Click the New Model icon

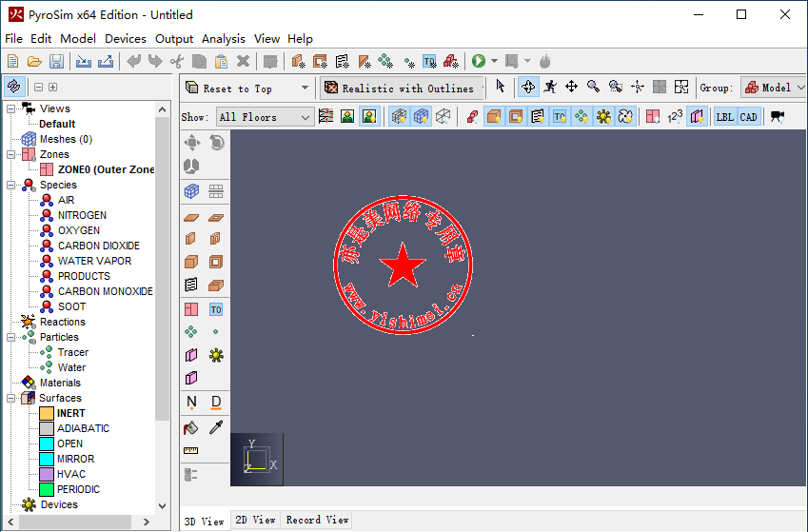(x=13, y=61)
